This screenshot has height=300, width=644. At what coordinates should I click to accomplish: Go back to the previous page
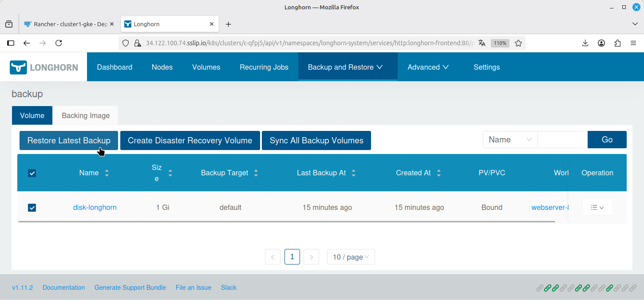tap(27, 43)
